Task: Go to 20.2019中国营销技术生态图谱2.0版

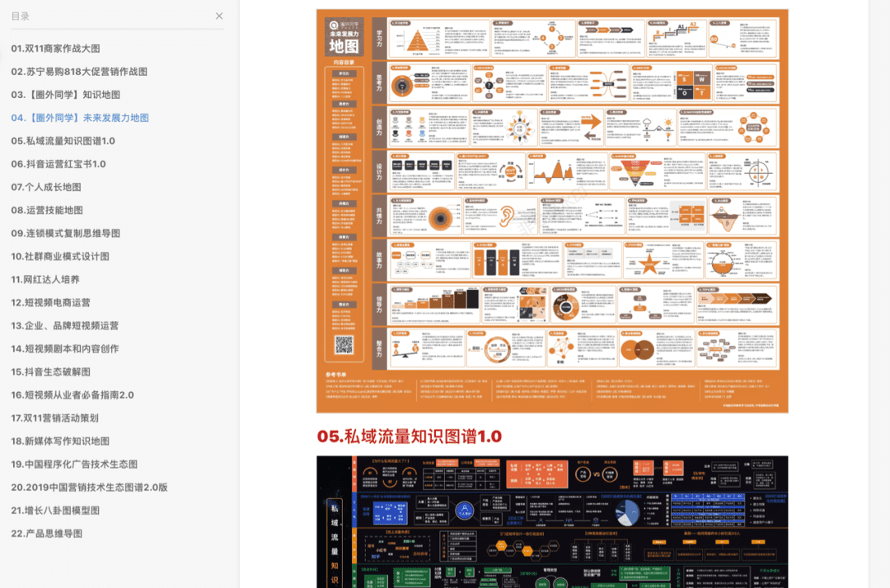Action: coord(89,488)
